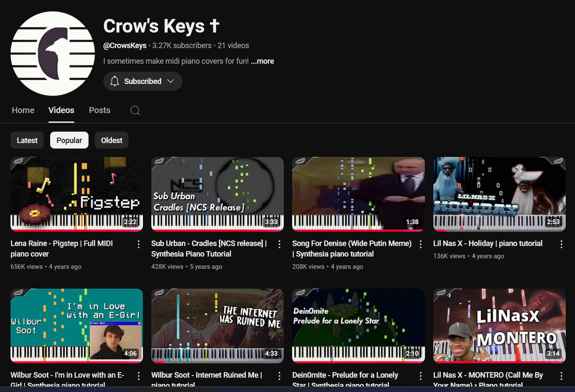The height and width of the screenshot is (392, 575).
Task: Select the Latest sort filter chip
Action: 27,140
